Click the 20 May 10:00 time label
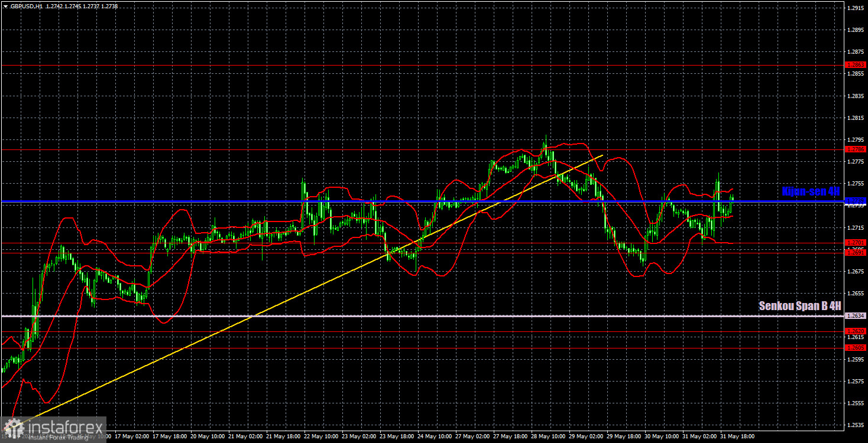 pyautogui.click(x=207, y=438)
